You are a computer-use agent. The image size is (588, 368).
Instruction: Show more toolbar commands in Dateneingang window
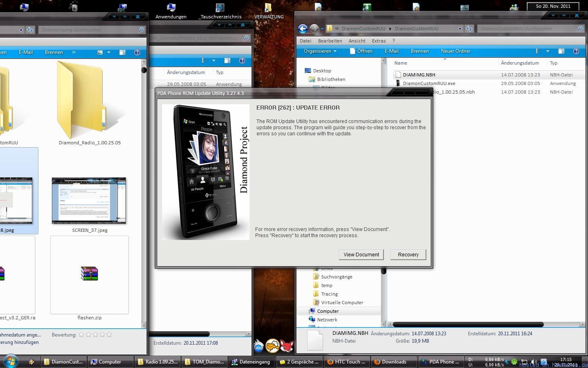74,52
